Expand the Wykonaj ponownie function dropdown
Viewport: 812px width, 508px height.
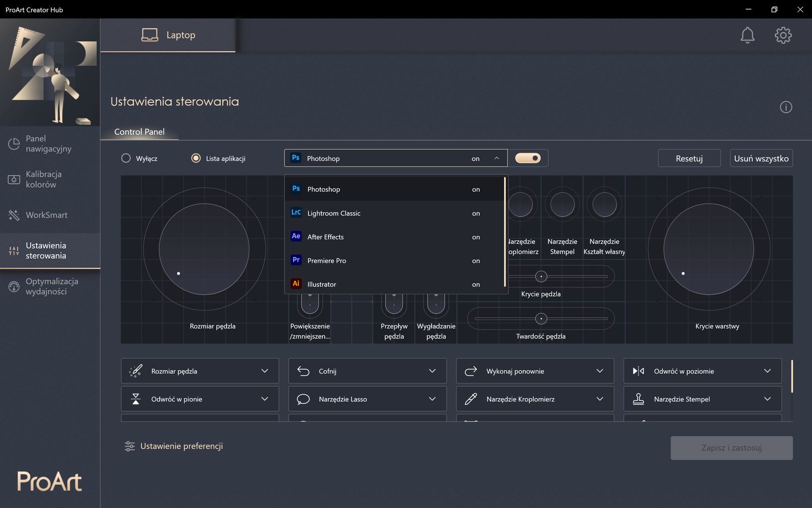[x=599, y=371]
